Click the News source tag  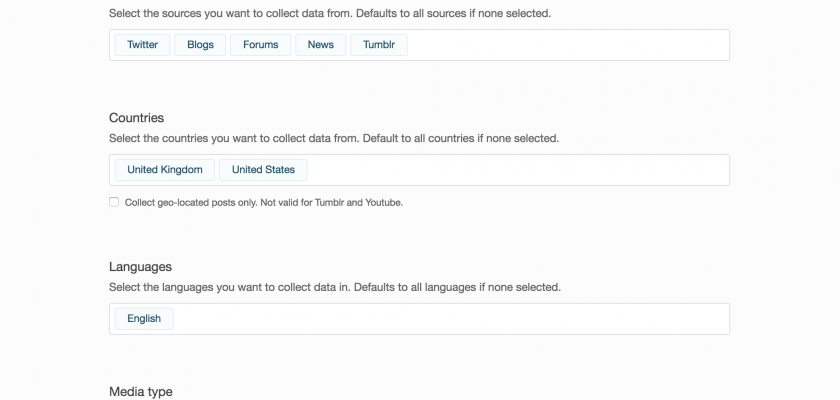tap(320, 45)
